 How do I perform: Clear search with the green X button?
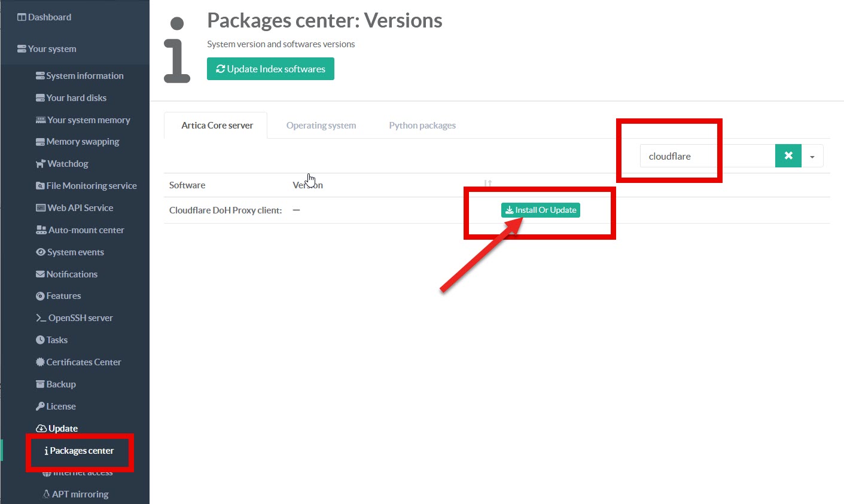click(x=788, y=156)
